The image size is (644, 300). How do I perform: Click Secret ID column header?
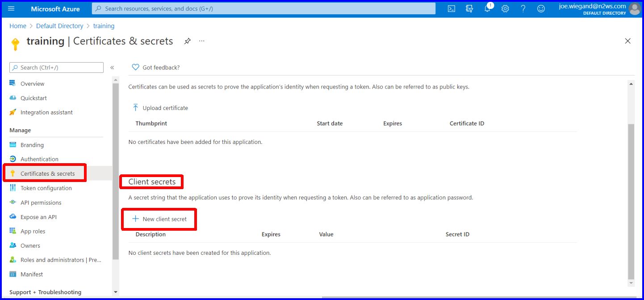tap(457, 234)
